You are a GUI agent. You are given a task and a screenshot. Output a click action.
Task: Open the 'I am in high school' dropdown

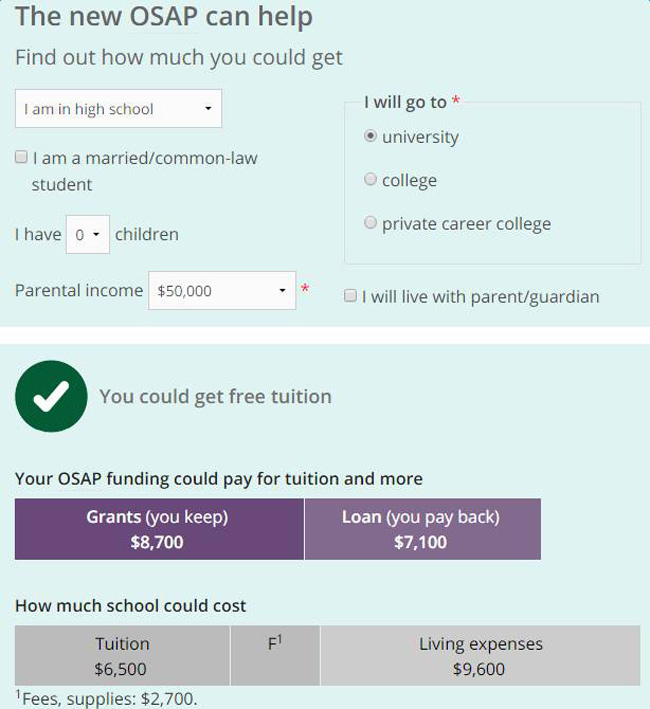tap(118, 109)
